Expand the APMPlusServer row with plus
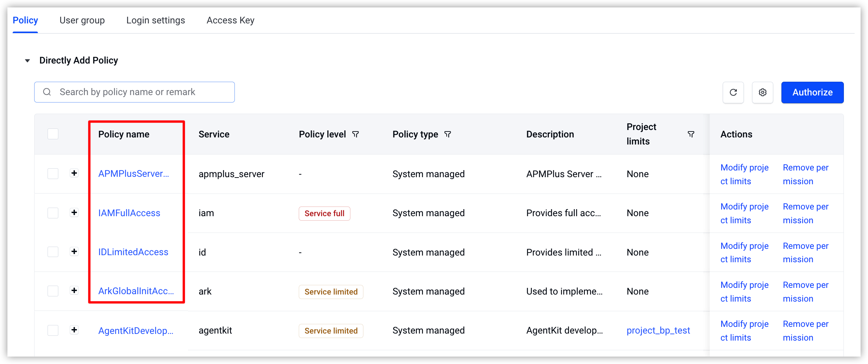The image size is (868, 364). 74,173
